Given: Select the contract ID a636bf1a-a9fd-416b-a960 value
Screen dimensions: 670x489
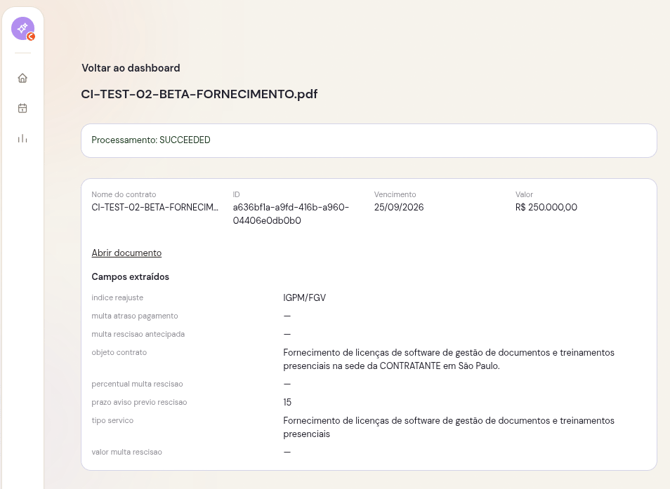Looking at the screenshot, I should point(291,214).
